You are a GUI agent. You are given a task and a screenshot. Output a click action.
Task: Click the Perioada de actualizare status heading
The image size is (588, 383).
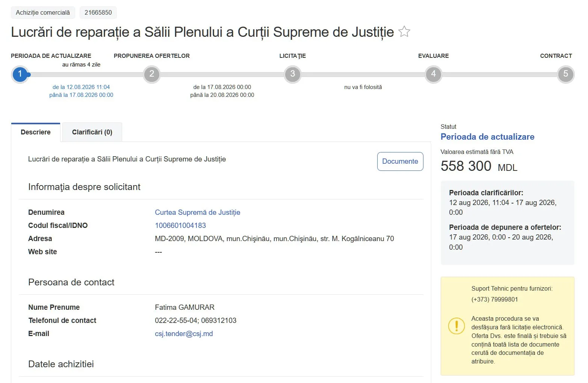click(487, 137)
